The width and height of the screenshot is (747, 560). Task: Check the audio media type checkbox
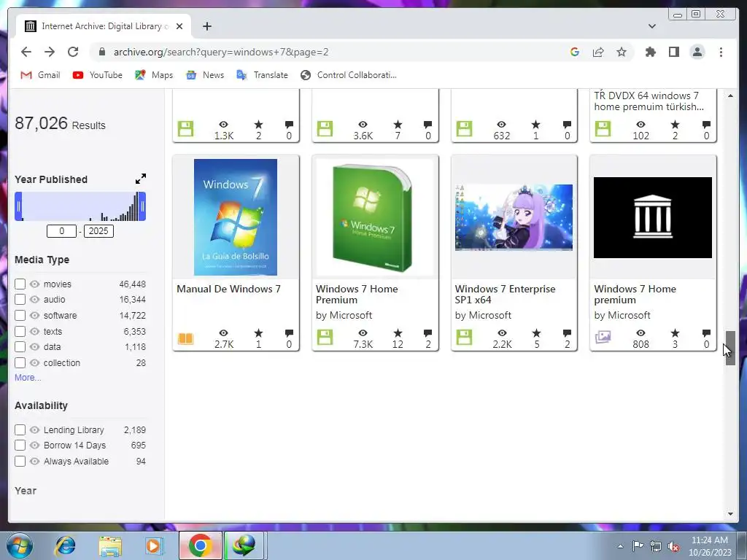pyautogui.click(x=20, y=300)
